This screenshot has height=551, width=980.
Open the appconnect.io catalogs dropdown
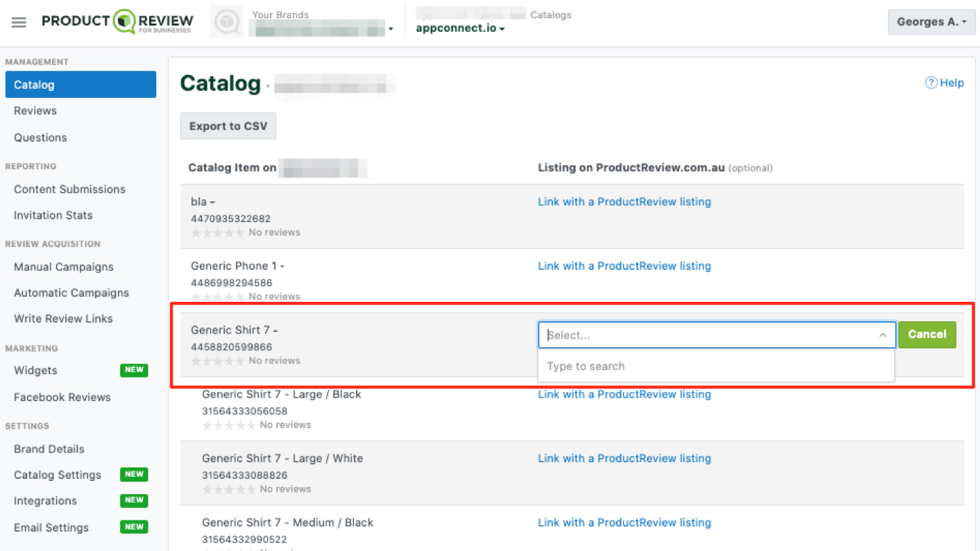(460, 28)
